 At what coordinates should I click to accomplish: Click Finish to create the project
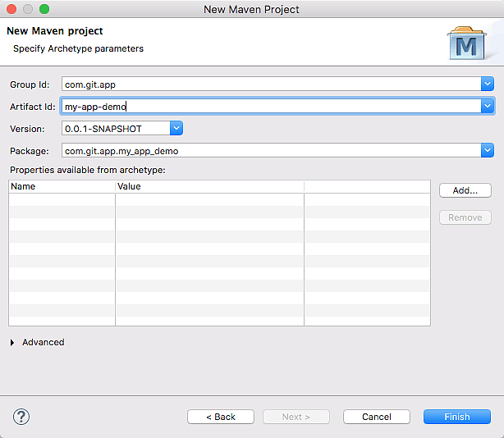click(456, 417)
